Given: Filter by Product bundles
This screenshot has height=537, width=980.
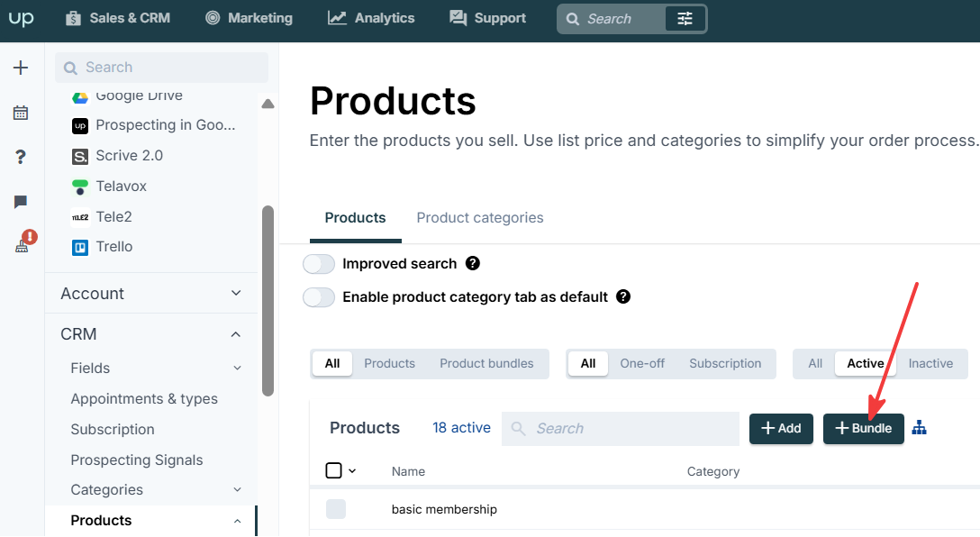Looking at the screenshot, I should (486, 364).
